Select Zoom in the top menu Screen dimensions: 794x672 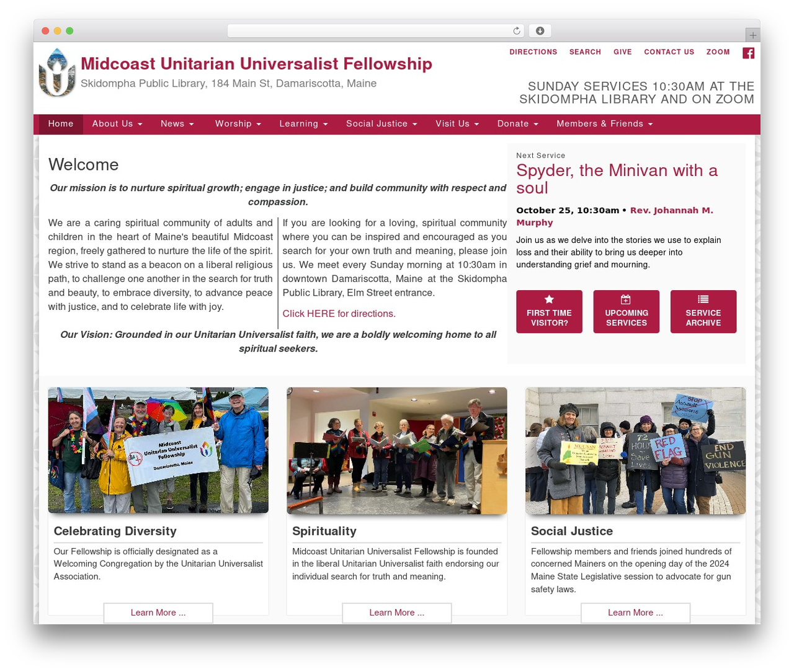click(x=718, y=52)
